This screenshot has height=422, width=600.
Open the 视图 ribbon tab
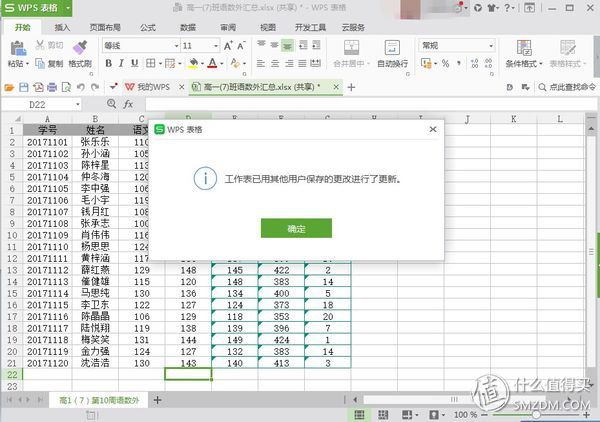tap(268, 28)
